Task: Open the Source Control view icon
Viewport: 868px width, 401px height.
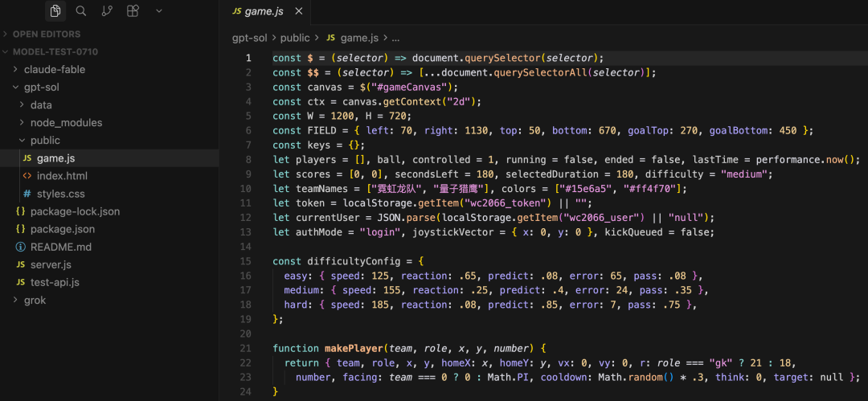Action: coord(107,10)
